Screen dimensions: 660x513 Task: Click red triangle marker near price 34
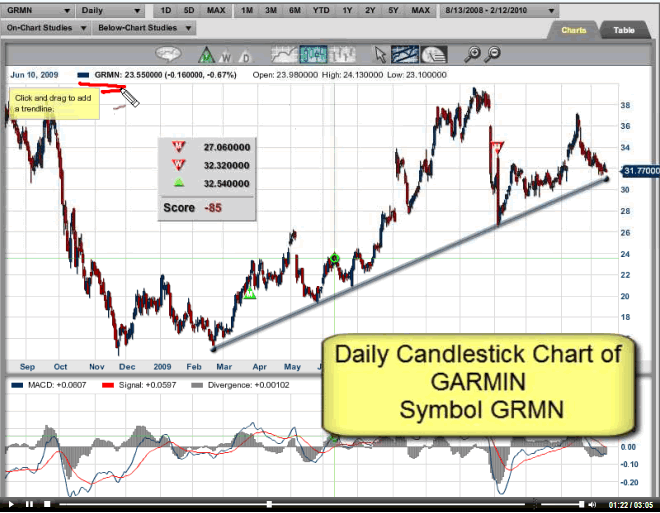(497, 147)
